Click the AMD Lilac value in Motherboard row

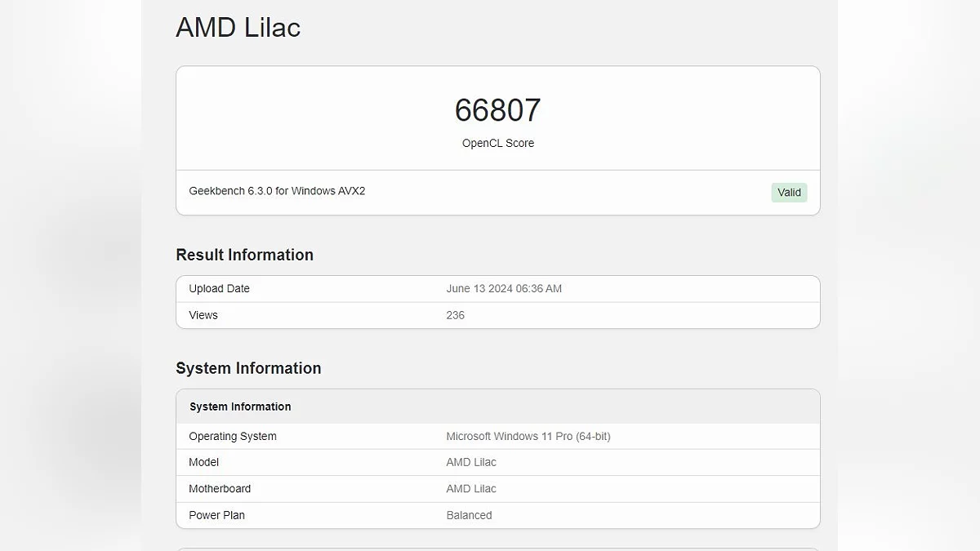pos(471,489)
